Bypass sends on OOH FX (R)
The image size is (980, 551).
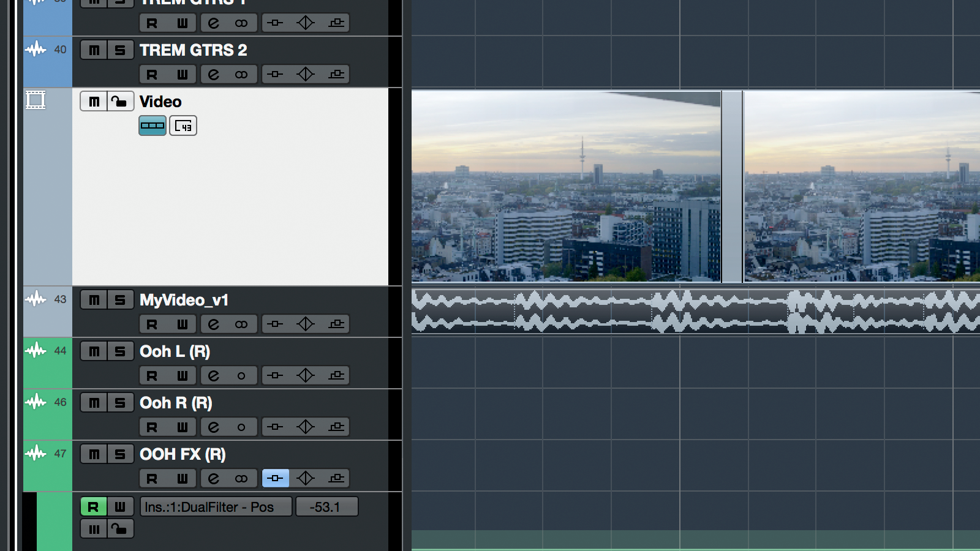(336, 479)
